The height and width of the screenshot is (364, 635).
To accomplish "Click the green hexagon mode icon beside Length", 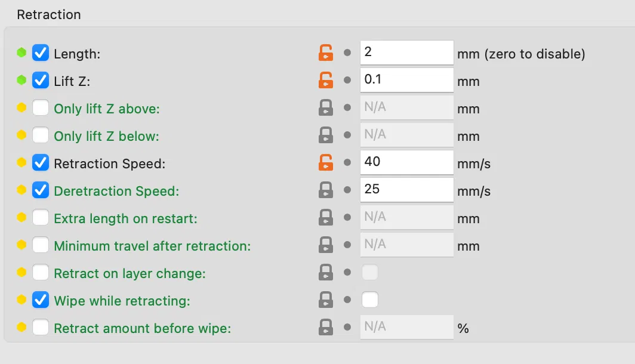I will click(22, 53).
